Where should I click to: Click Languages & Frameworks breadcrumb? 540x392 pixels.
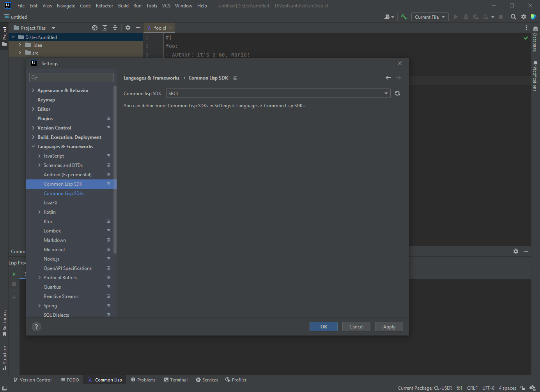(151, 78)
